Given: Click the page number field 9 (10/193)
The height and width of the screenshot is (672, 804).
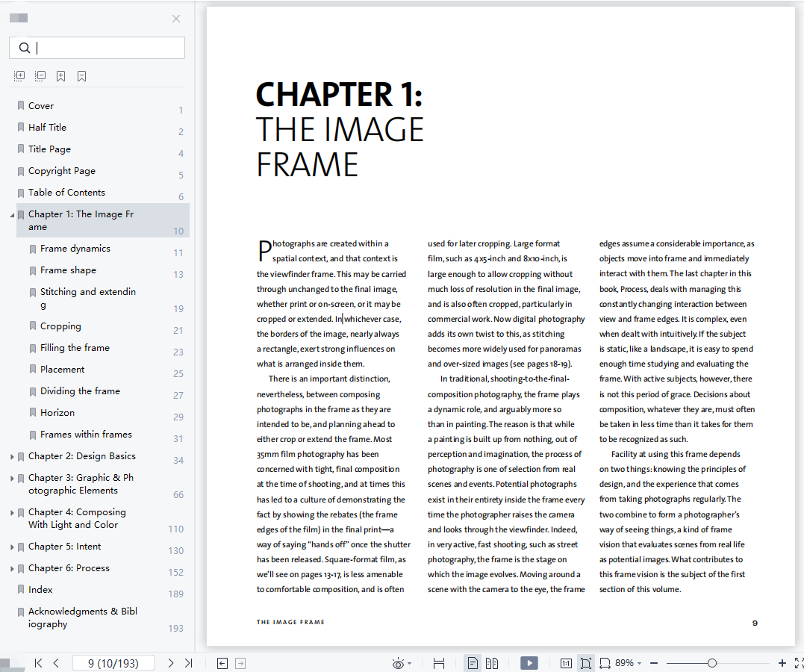Looking at the screenshot, I should (x=113, y=663).
